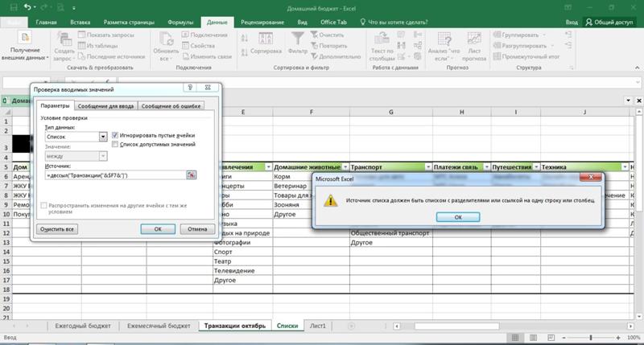The width and height of the screenshot is (644, 345).
Task: Click the Текст по столбцам icon
Action: 382,40
